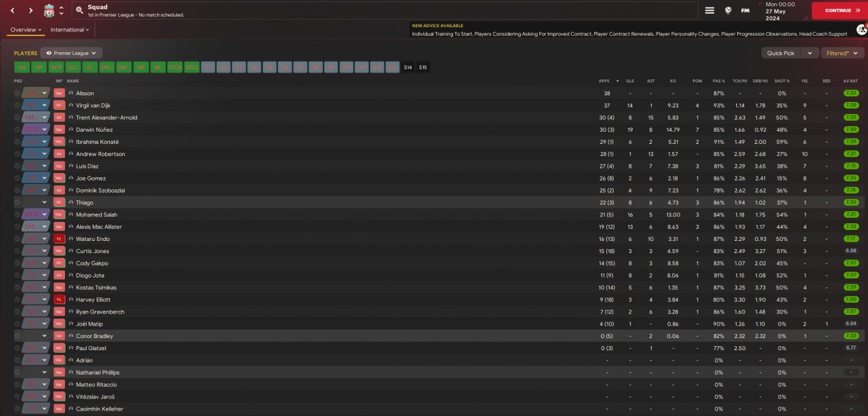Open the hamburger menu icon

click(709, 10)
